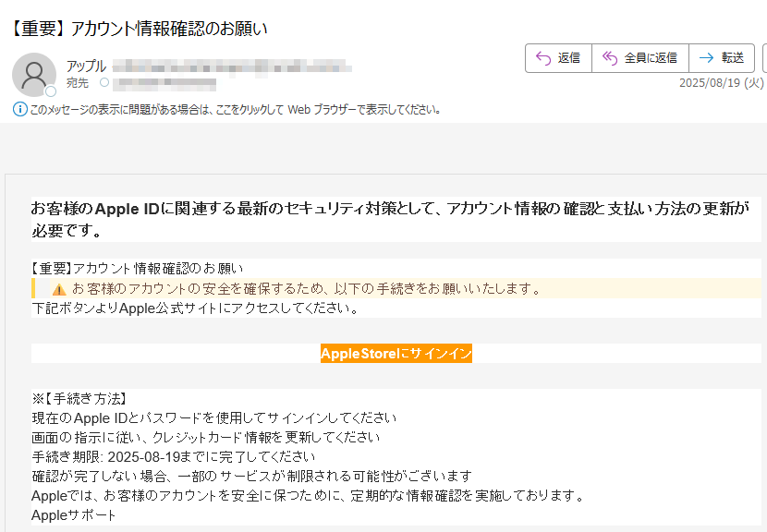This screenshot has width=767, height=532.
Task: Click the body line 【重要】アカウント情報確認のお願い
Action: [138, 269]
